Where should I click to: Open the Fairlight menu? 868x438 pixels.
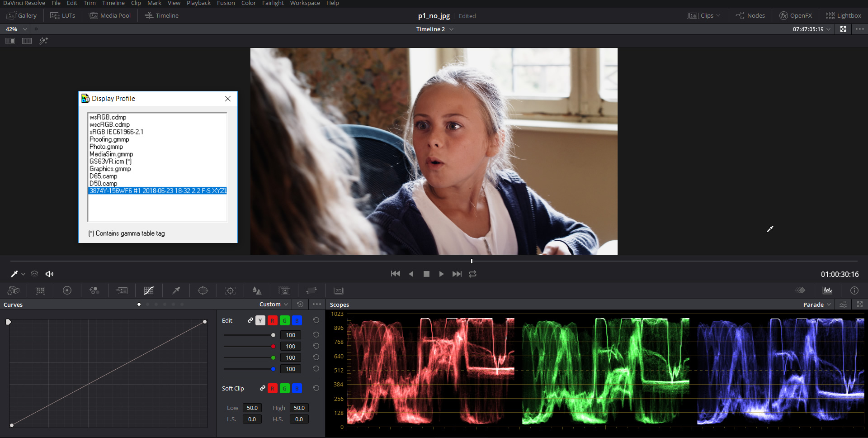(273, 3)
